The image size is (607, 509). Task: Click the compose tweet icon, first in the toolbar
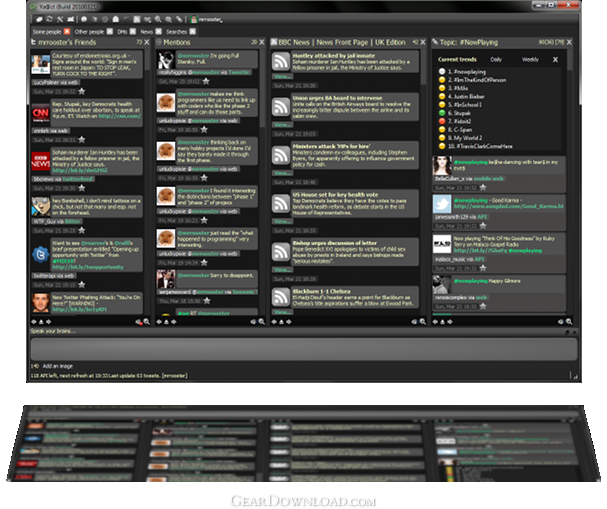[x=39, y=19]
